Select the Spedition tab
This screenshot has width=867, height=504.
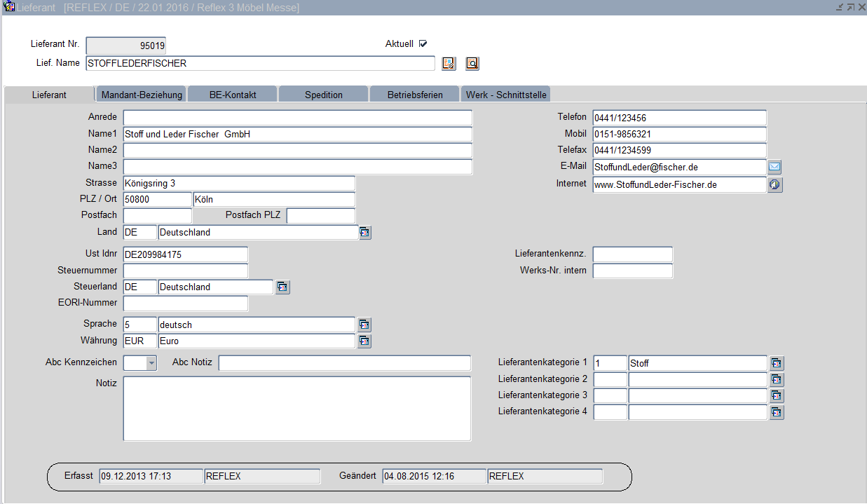pos(323,95)
